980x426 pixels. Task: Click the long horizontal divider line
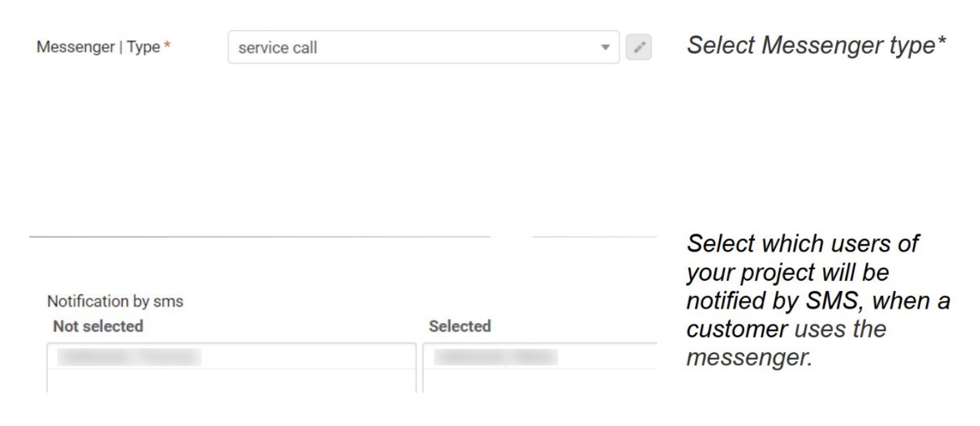(x=260, y=237)
